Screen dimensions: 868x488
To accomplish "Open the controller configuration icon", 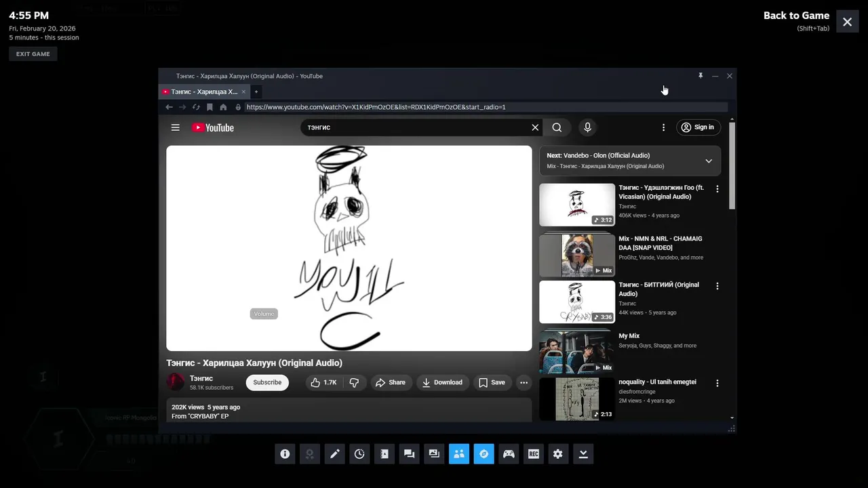I will click(509, 454).
